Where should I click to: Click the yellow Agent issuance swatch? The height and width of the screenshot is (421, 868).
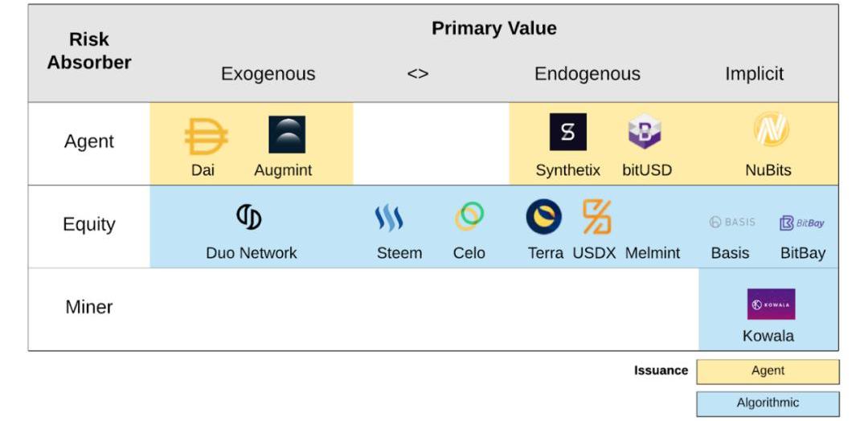[768, 372]
